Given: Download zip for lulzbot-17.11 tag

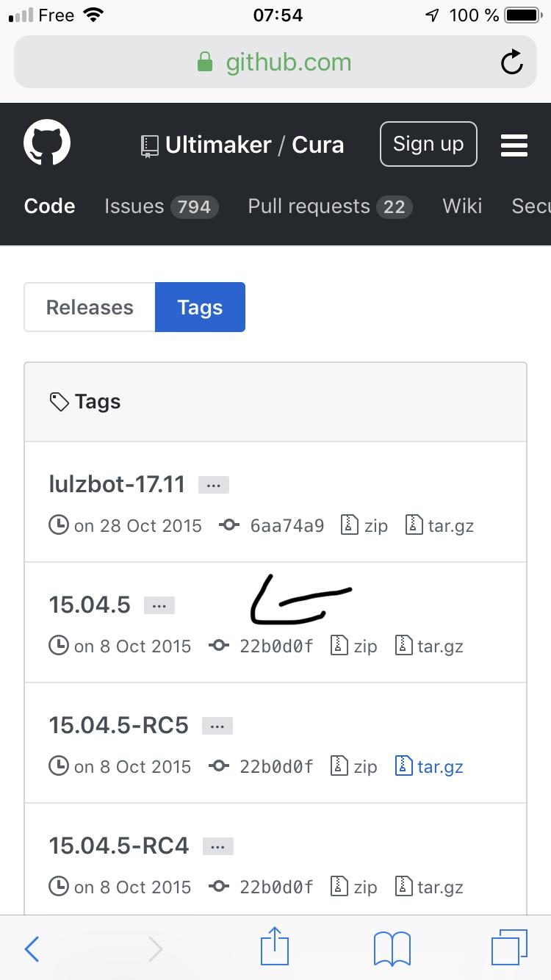Looking at the screenshot, I should 365,526.
